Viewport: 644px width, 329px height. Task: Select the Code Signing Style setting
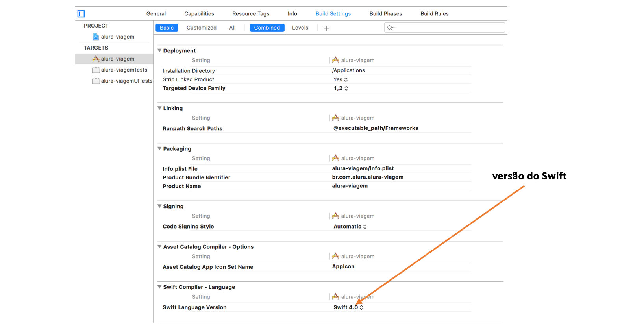188,227
